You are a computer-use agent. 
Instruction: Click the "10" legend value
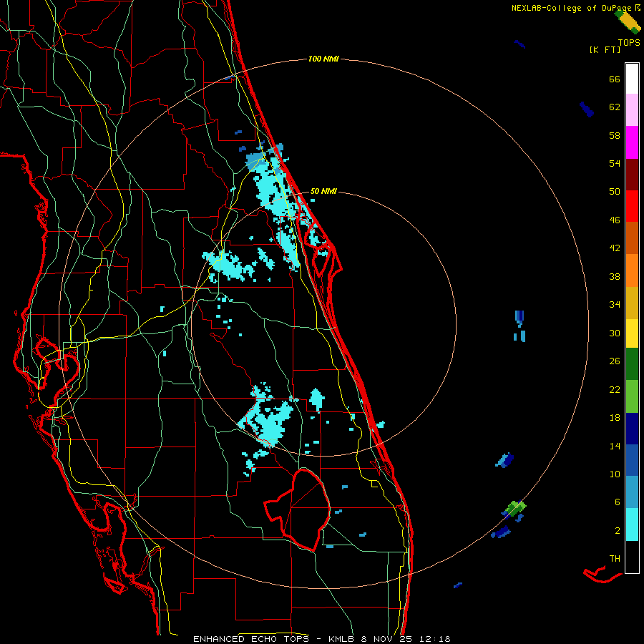(x=615, y=474)
